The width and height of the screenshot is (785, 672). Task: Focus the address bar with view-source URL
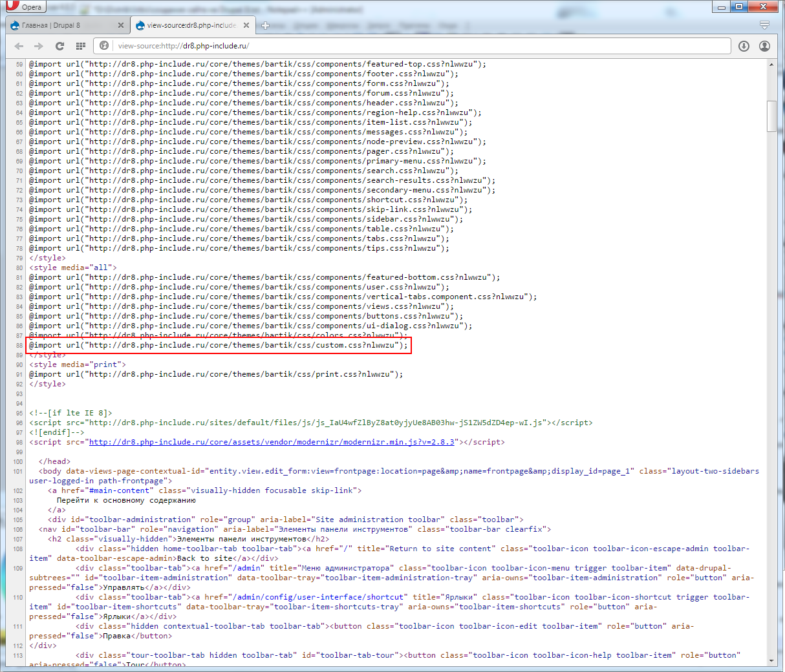[413, 46]
